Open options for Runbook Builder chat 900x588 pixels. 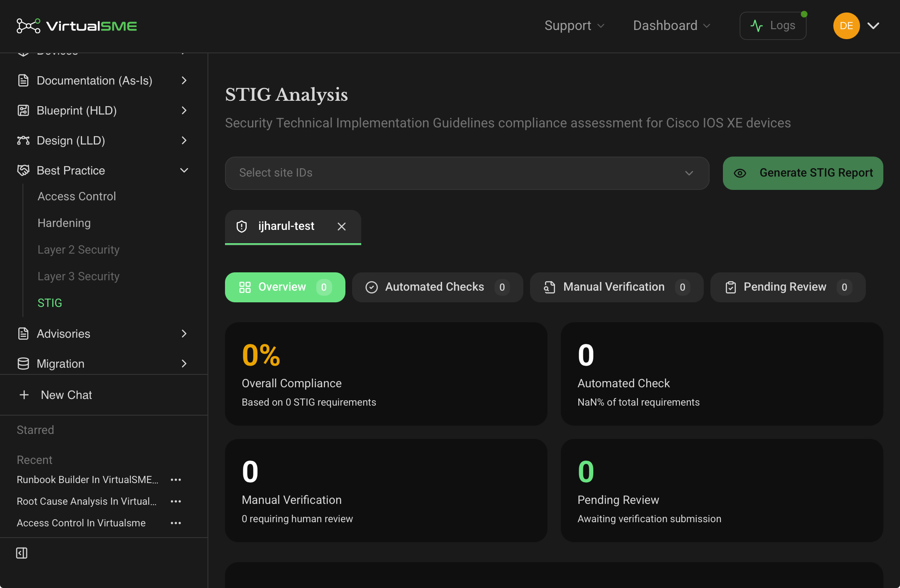click(x=176, y=480)
